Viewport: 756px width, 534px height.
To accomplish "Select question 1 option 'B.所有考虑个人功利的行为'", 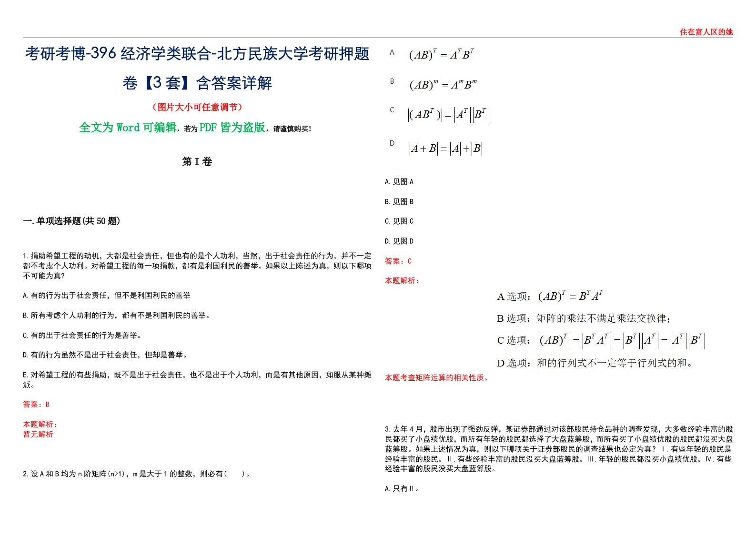I will click(x=117, y=316).
